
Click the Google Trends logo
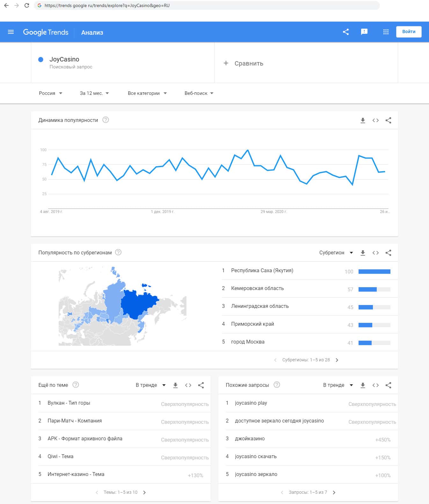click(x=46, y=32)
